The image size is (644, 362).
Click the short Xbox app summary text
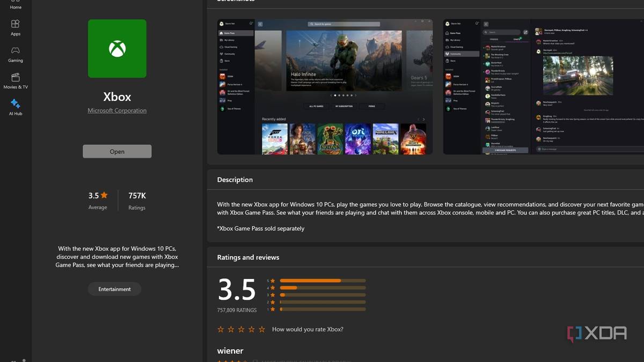pyautogui.click(x=117, y=257)
